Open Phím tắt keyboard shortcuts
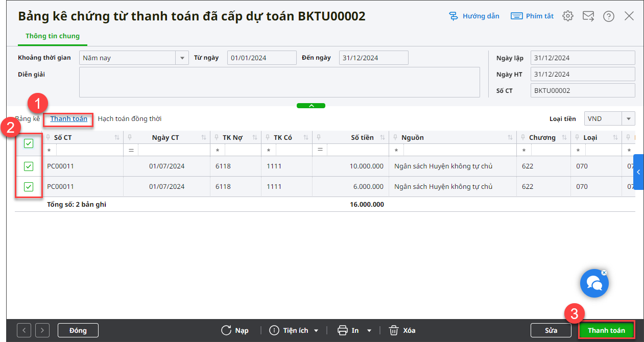This screenshot has width=644, height=342. 532,16
